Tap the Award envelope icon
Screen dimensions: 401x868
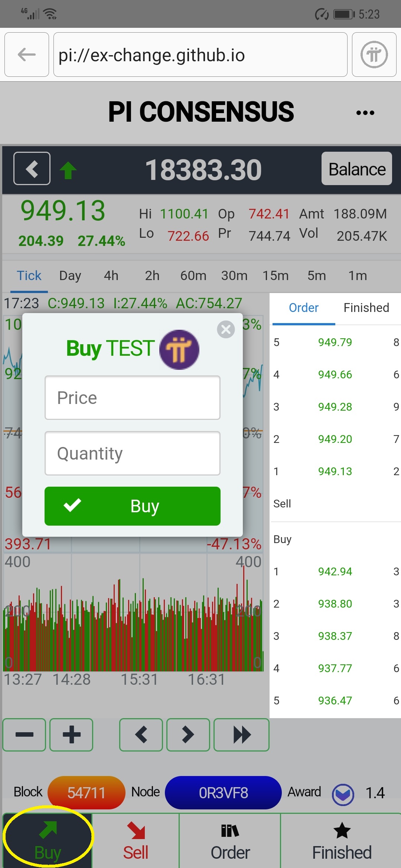tap(343, 795)
